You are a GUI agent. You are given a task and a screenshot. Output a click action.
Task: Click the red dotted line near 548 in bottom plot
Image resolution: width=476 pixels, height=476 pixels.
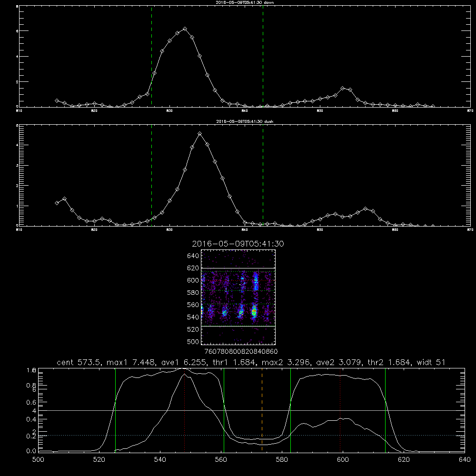tap(185, 410)
